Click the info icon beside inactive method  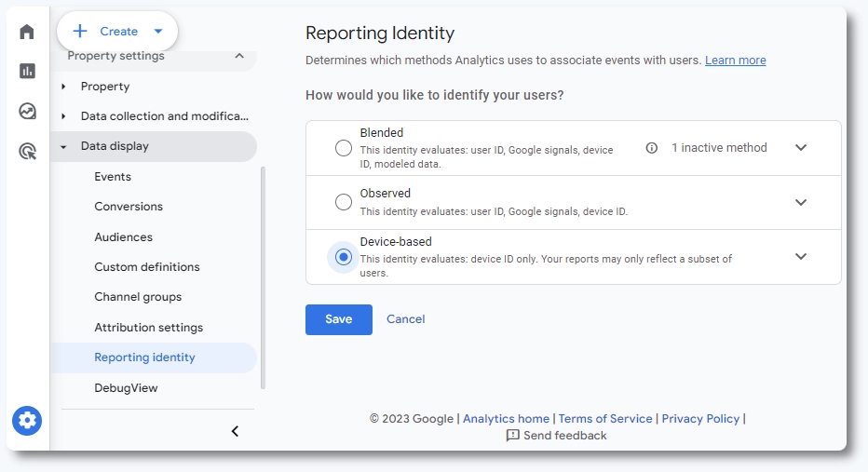pos(652,148)
